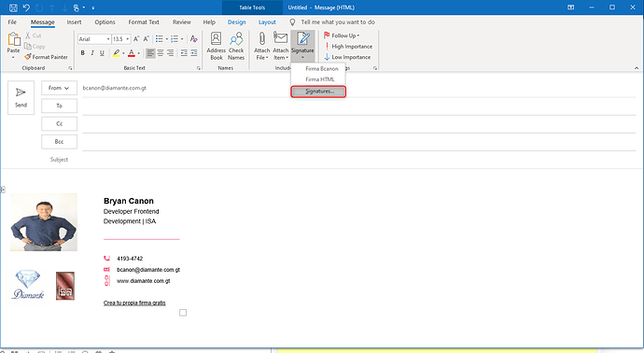Screen dimensions: 644x353
Task: Select the Format Painter tool
Action: (x=46, y=57)
